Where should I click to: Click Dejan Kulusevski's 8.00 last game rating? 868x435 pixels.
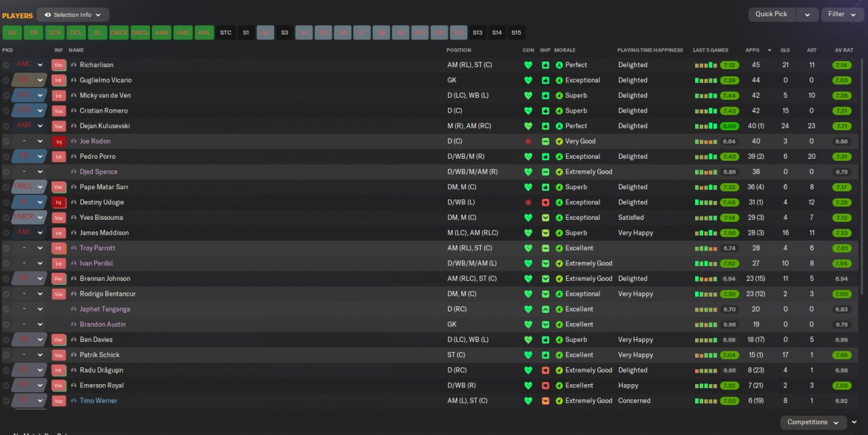tap(729, 126)
